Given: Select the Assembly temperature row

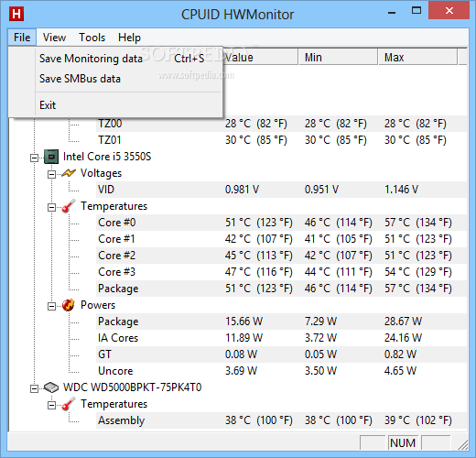Looking at the screenshot, I should [x=281, y=420].
